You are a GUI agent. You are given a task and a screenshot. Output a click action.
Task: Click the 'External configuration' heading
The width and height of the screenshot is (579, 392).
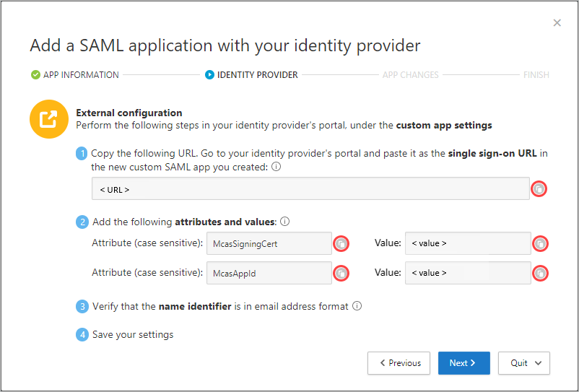129,113
